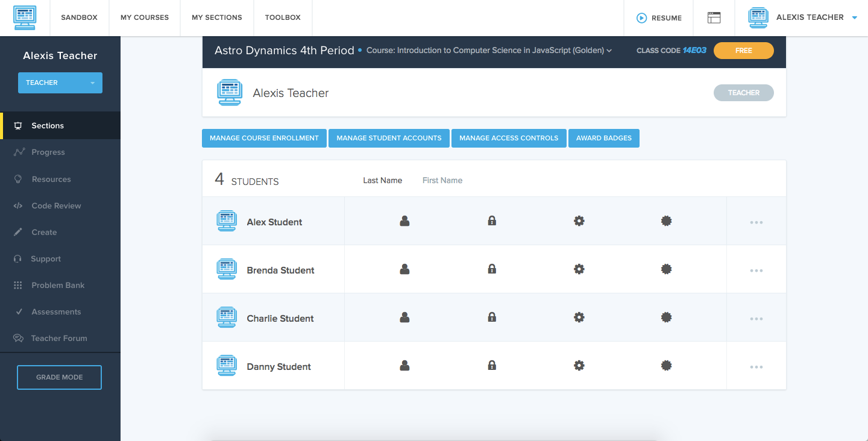Open the ellipsis menu for Danny Student
868x441 pixels.
(756, 365)
